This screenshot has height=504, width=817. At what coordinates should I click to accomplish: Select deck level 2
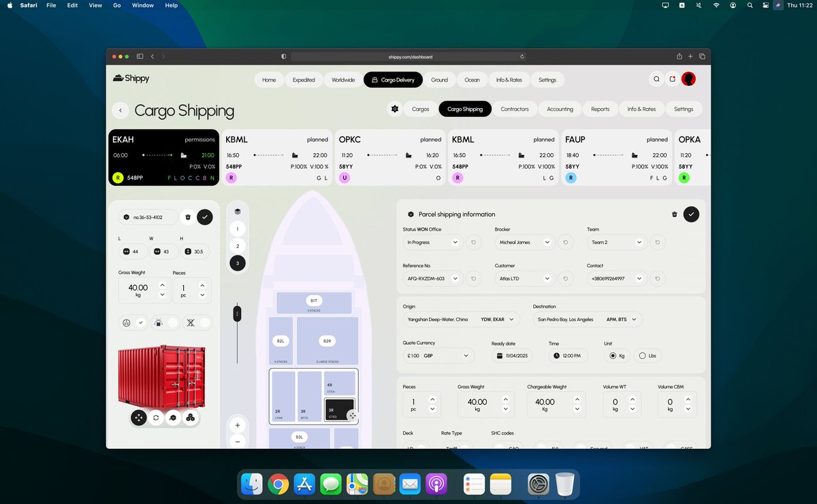point(237,246)
